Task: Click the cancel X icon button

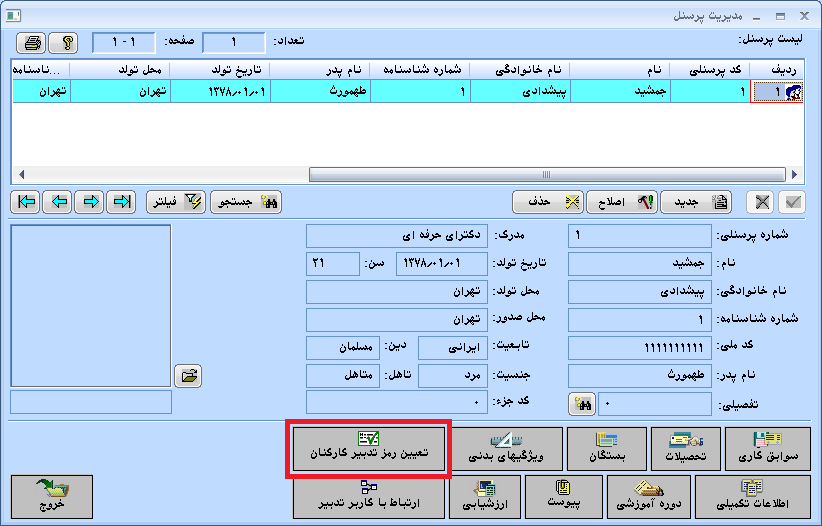Action: pos(761,201)
